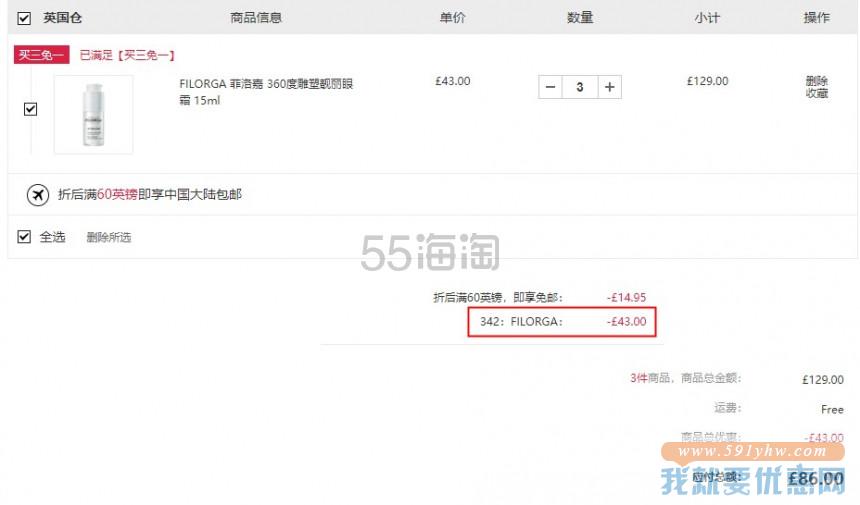Toggle the 全选 select-all checkbox
The width and height of the screenshot is (860, 505).
(x=24, y=237)
